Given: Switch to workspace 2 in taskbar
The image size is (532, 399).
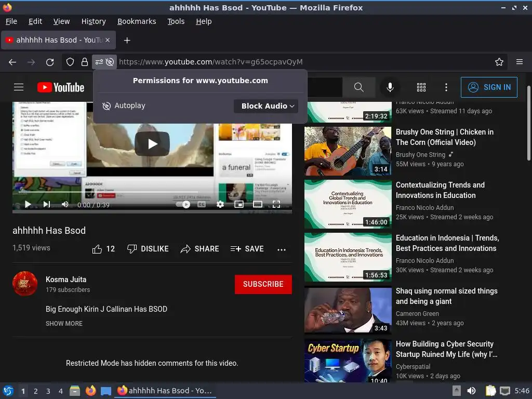Looking at the screenshot, I should 36,391.
